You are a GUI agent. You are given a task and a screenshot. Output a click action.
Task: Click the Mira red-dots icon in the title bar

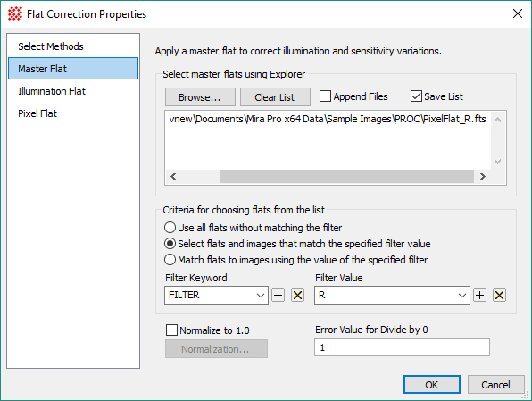coord(15,14)
